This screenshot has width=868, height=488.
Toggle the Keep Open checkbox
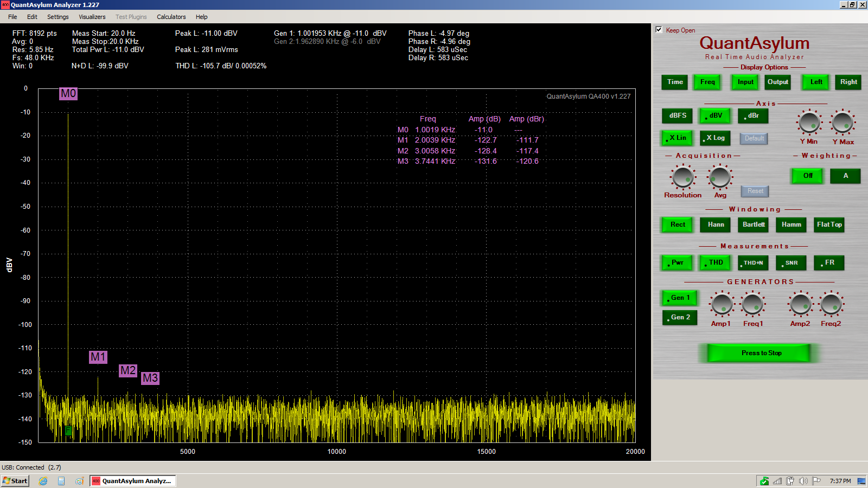pyautogui.click(x=659, y=30)
